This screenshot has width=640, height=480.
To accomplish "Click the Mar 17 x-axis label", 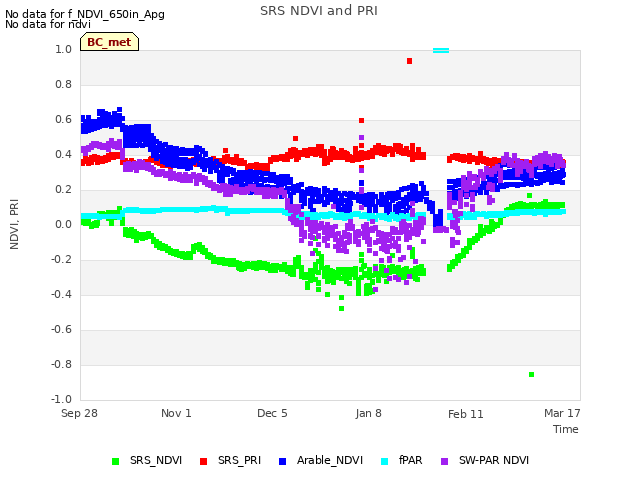I will [x=562, y=413].
